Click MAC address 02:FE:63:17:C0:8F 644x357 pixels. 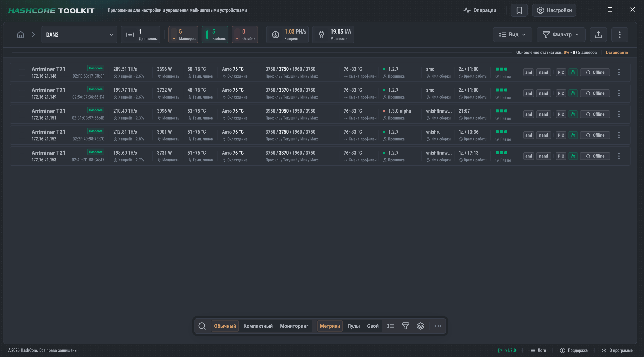click(x=89, y=76)
